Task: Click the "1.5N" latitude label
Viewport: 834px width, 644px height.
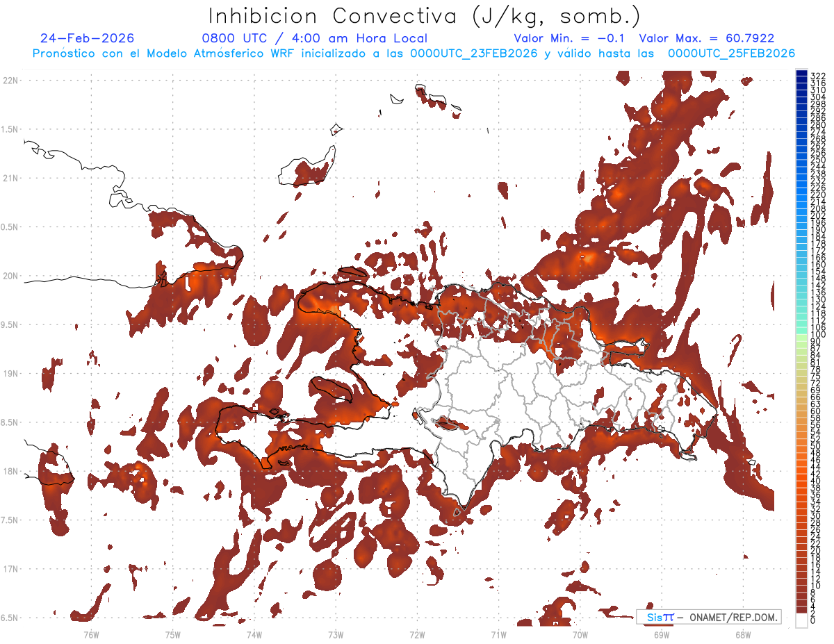Action: point(10,129)
